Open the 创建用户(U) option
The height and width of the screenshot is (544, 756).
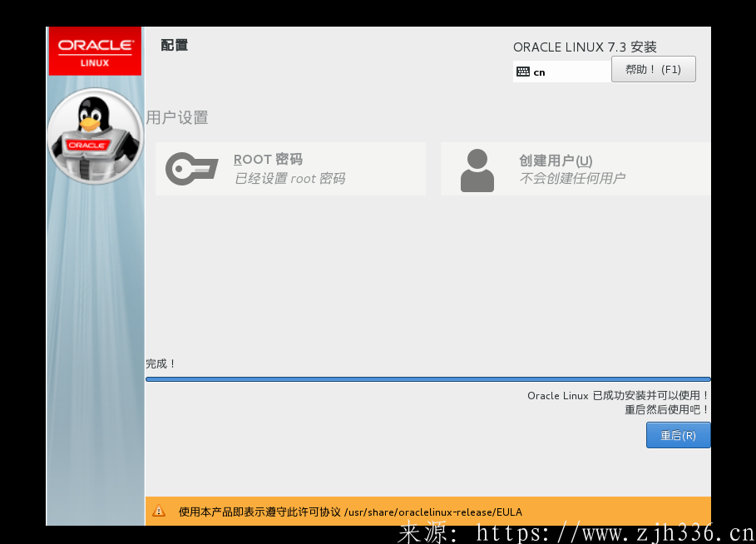(x=556, y=161)
